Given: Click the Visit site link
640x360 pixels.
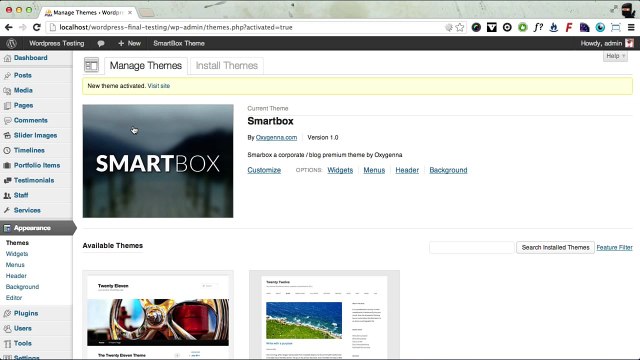Looking at the screenshot, I should click(159, 86).
